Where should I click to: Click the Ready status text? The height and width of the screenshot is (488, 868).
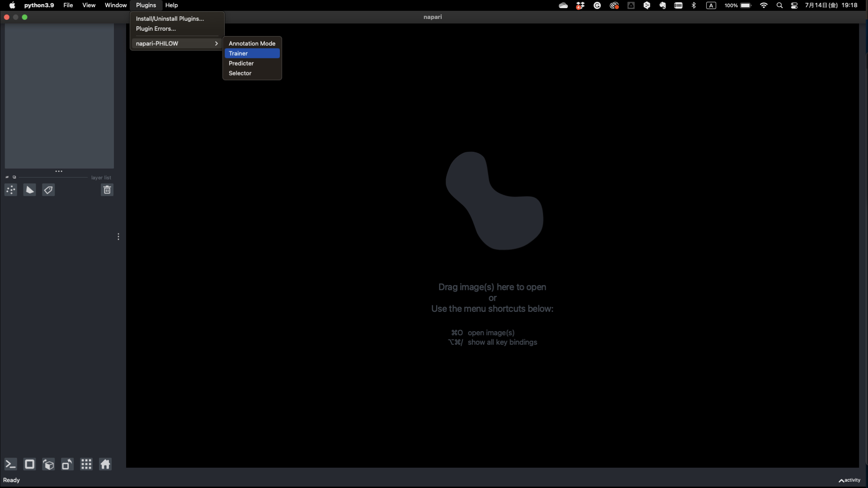click(x=11, y=480)
